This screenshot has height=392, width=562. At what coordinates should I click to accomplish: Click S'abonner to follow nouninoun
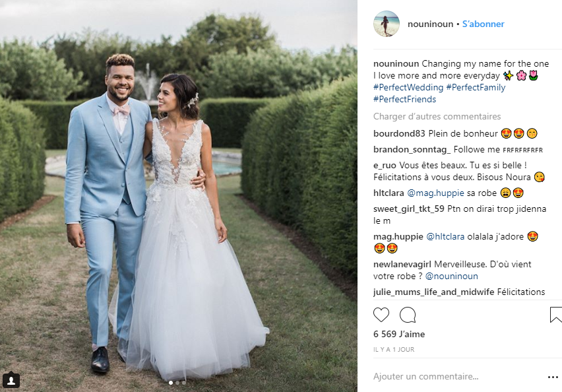[x=483, y=24]
